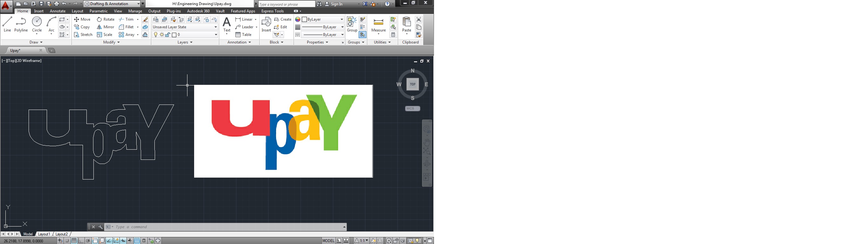Open the Unsaved Layer State dropdown

(x=185, y=27)
